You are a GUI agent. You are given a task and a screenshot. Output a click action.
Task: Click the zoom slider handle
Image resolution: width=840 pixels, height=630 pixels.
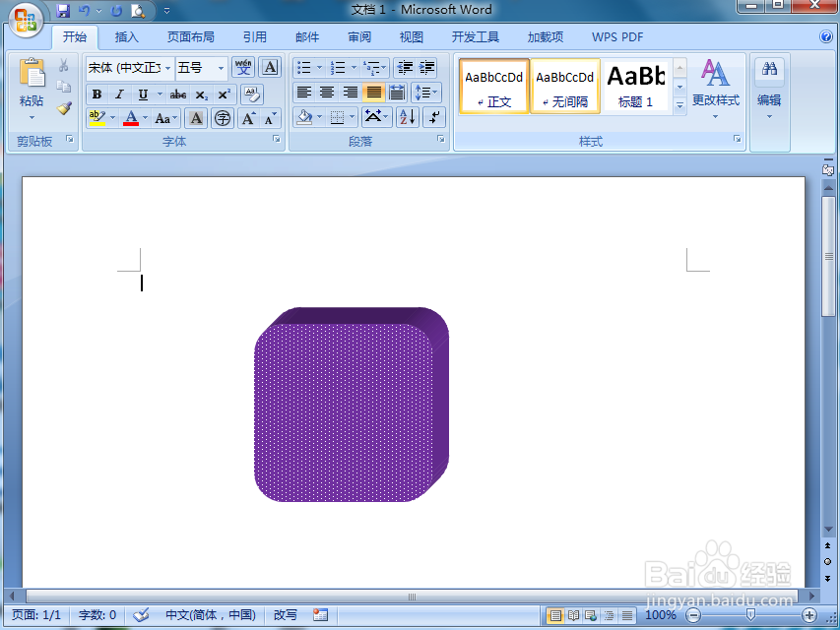pyautogui.click(x=751, y=614)
